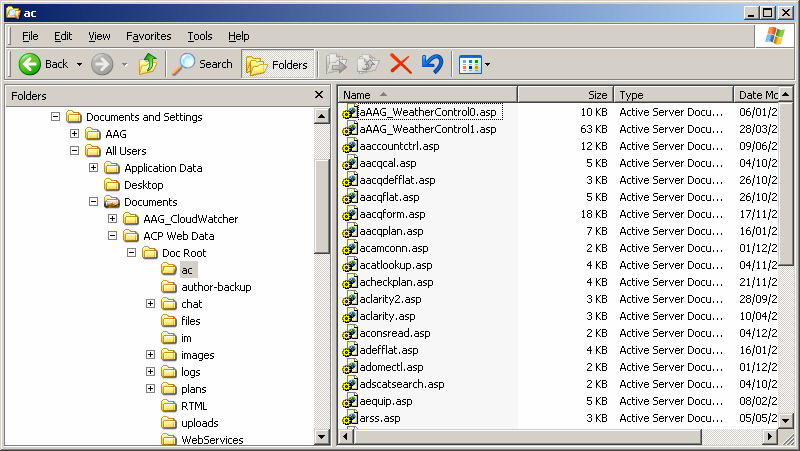Select the author-backup folder
800x451 pixels.
(x=216, y=287)
